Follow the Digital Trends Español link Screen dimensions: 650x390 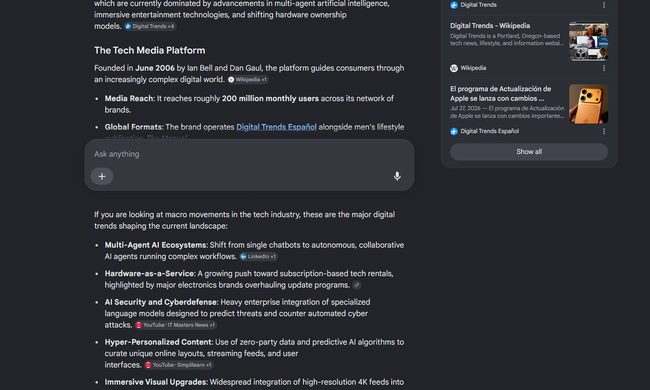click(276, 127)
